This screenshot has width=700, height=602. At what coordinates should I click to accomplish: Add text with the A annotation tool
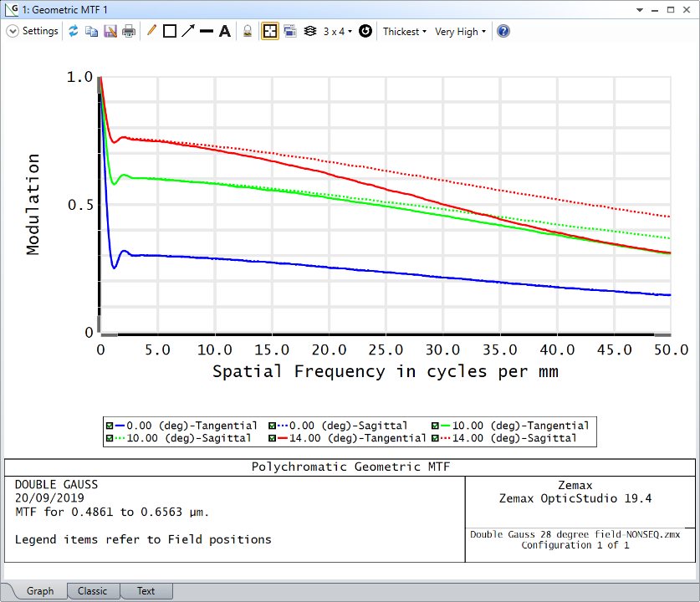click(x=225, y=31)
